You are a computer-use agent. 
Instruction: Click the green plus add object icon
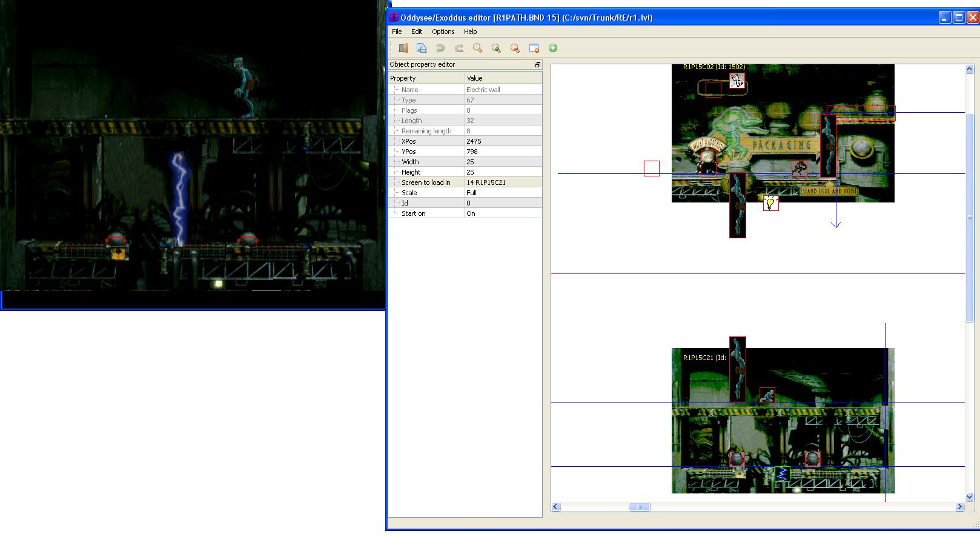click(x=553, y=48)
